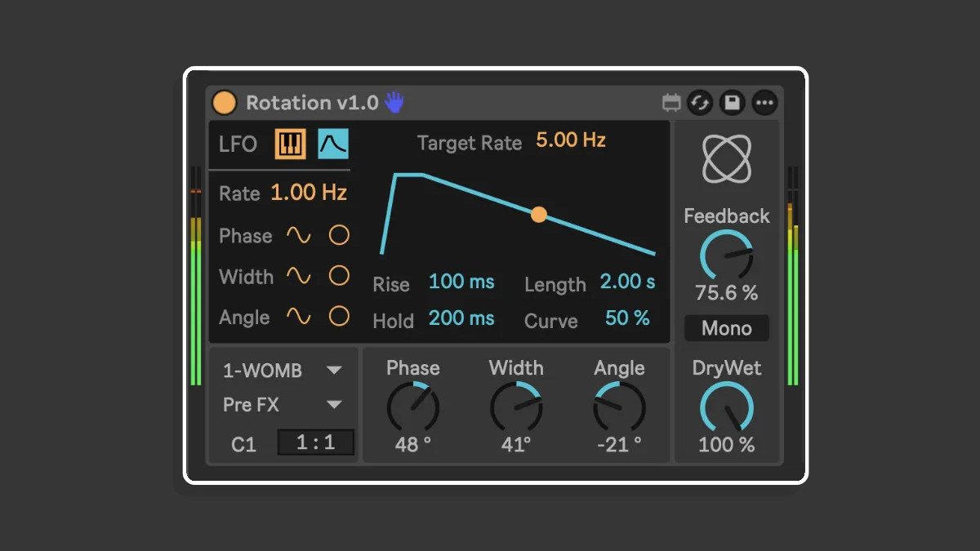This screenshot has height=551, width=980.
Task: Save the preset with the floppy disk icon
Action: 732,103
